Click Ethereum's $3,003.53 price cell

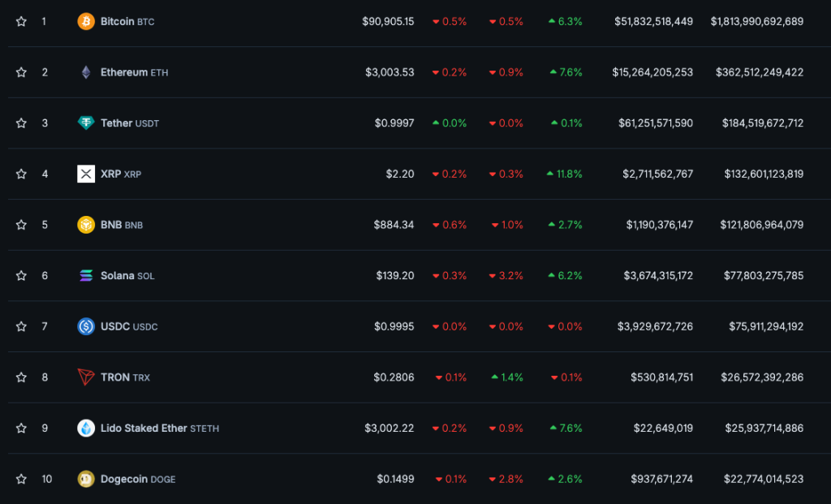390,72
